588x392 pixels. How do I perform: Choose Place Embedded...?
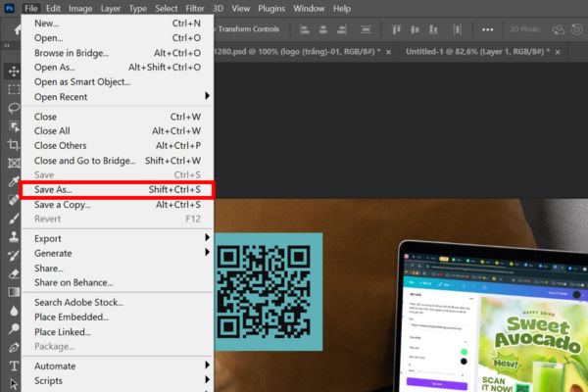tap(118, 318)
